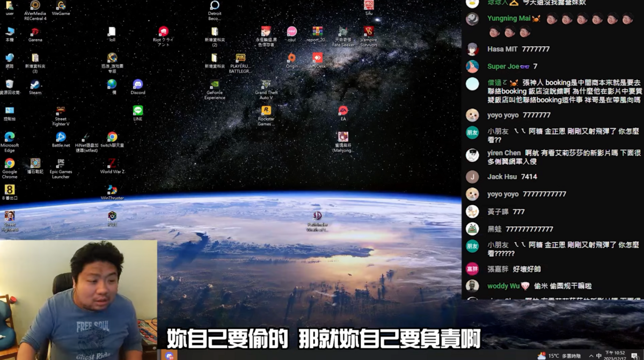
Task: Open the Recycle Bin (資源回收筒) icon
Action: tap(9, 87)
